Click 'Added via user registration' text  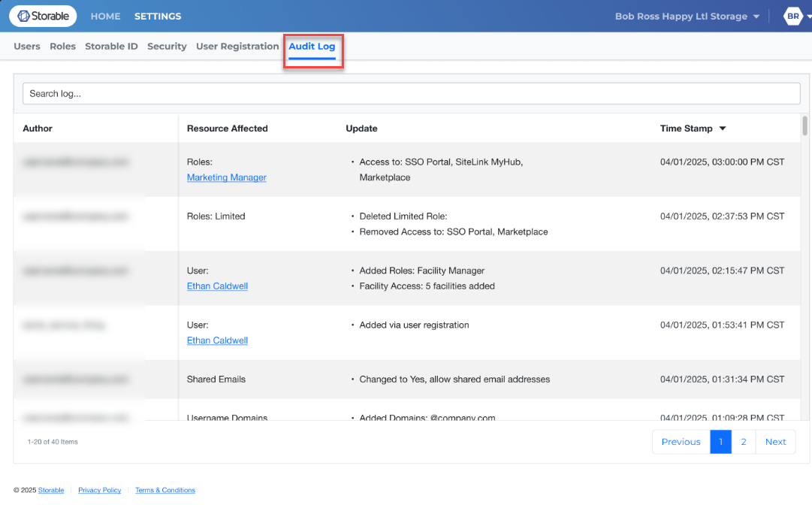coord(414,325)
